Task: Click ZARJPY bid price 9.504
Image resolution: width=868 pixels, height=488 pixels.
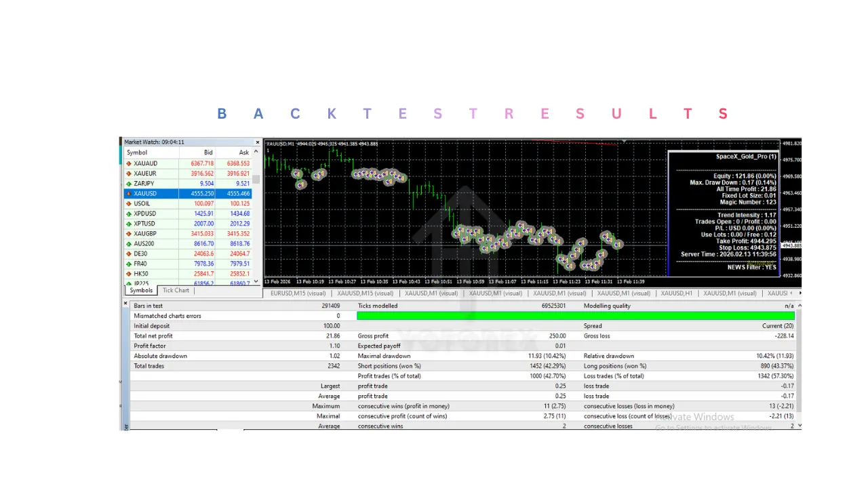Action: coord(207,184)
